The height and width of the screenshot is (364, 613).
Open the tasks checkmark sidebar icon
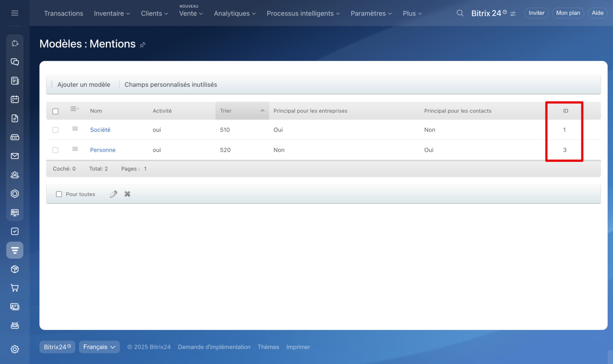click(x=15, y=231)
